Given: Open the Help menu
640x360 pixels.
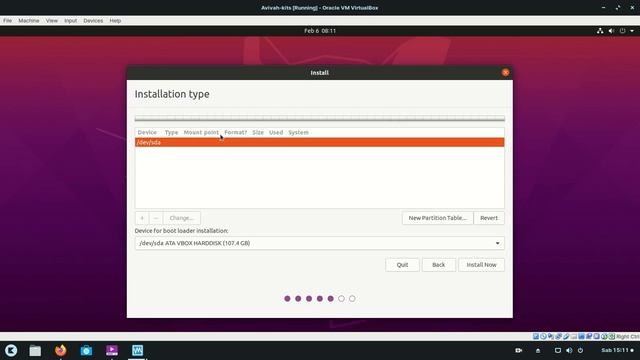Looking at the screenshot, I should click(115, 20).
